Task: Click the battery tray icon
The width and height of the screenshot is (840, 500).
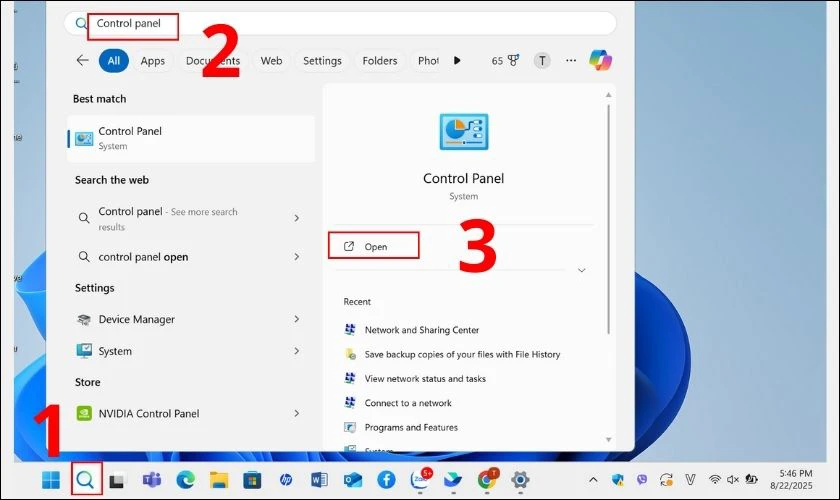Action: point(752,480)
